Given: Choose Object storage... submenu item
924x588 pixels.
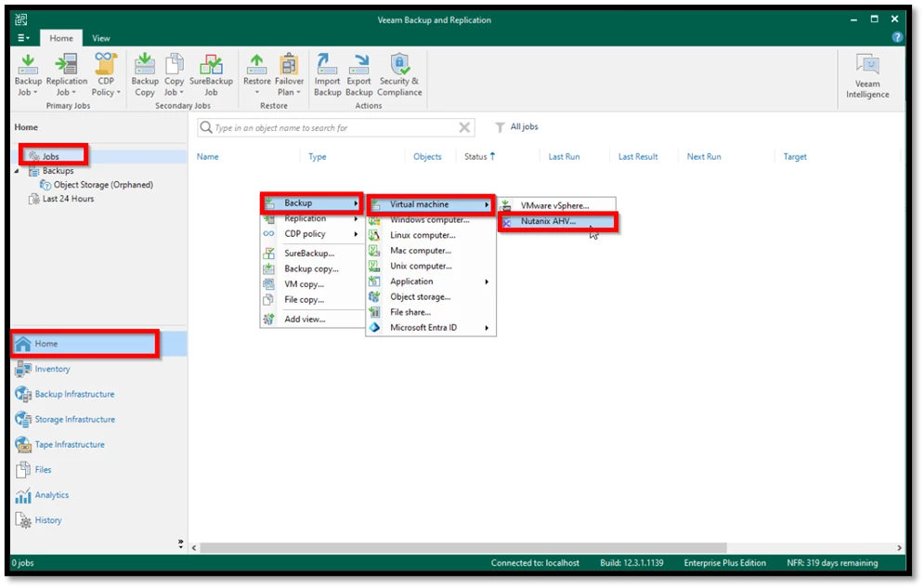Looking at the screenshot, I should click(431, 297).
